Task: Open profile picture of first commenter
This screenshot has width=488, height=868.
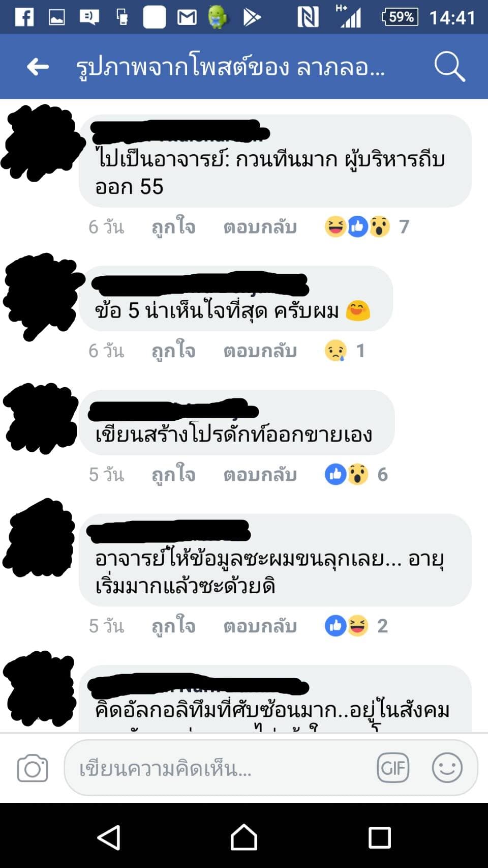Action: pos(43,143)
